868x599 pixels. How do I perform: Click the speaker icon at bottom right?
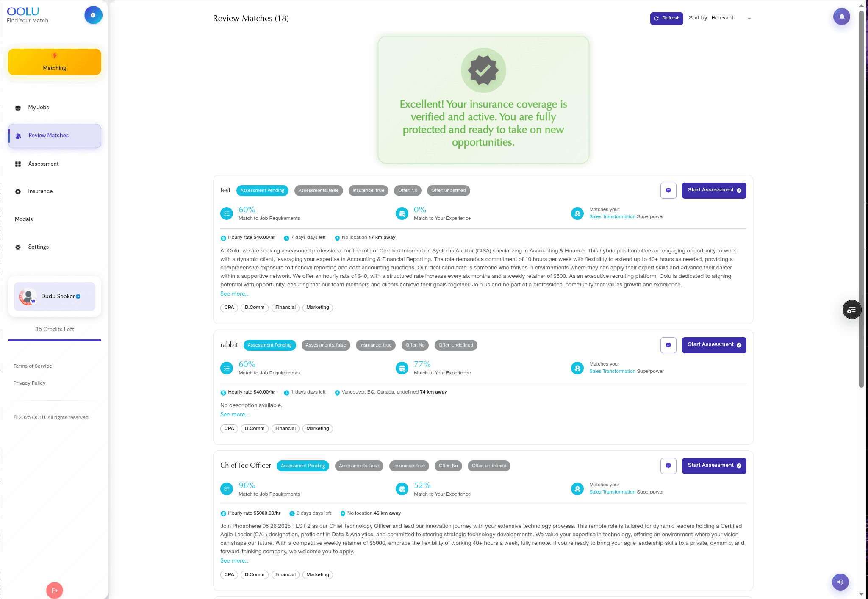[840, 582]
